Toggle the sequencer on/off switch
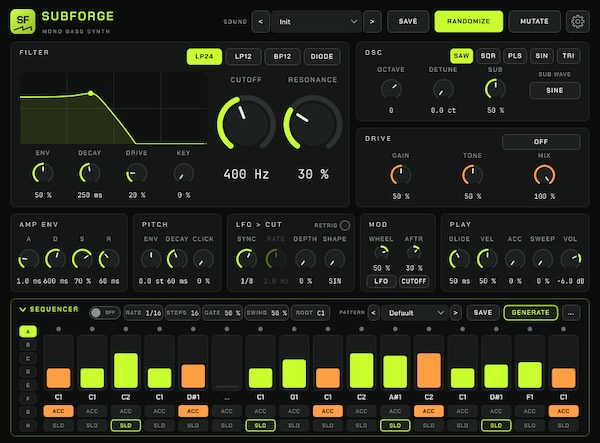Screen dimensions: 600x443 [x=104, y=313]
